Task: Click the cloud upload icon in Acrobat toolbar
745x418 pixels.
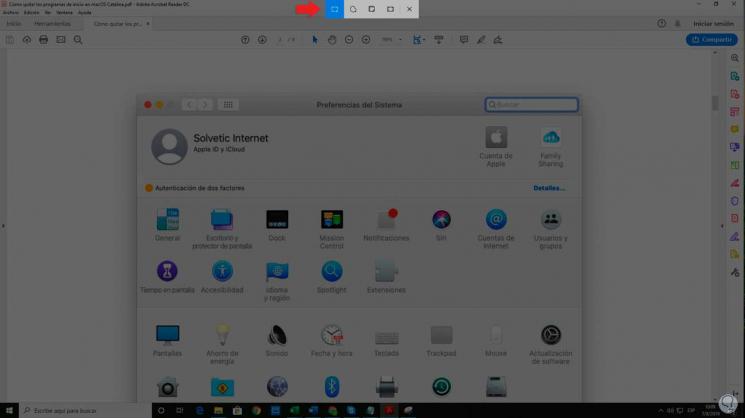Action: pyautogui.click(x=27, y=40)
